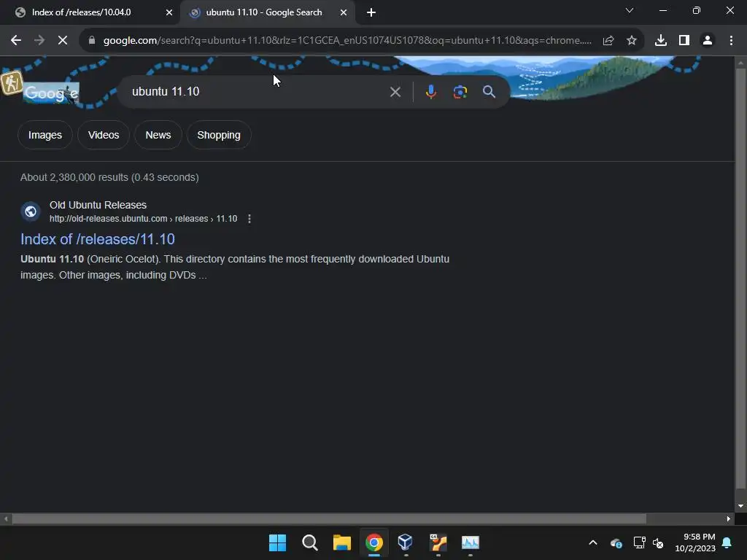747x560 pixels.
Task: Click the vertical scrollbar thumb
Action: (x=740, y=279)
